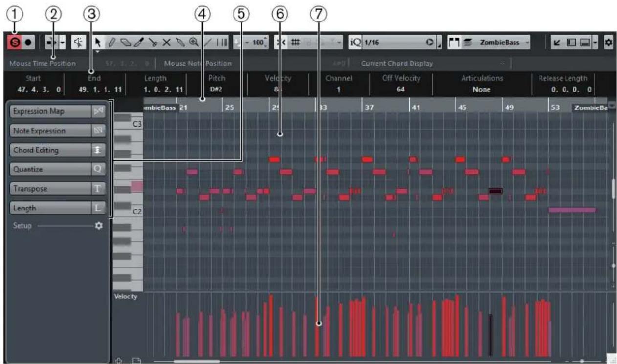Select the Glue tool
This screenshot has height=364, width=617.
coord(180,43)
